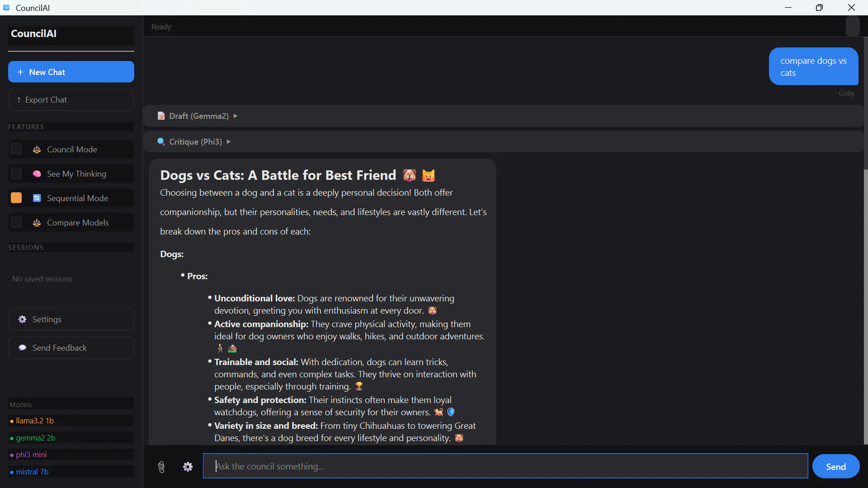868x488 pixels.
Task: Open Send Feedback
Action: tap(71, 348)
